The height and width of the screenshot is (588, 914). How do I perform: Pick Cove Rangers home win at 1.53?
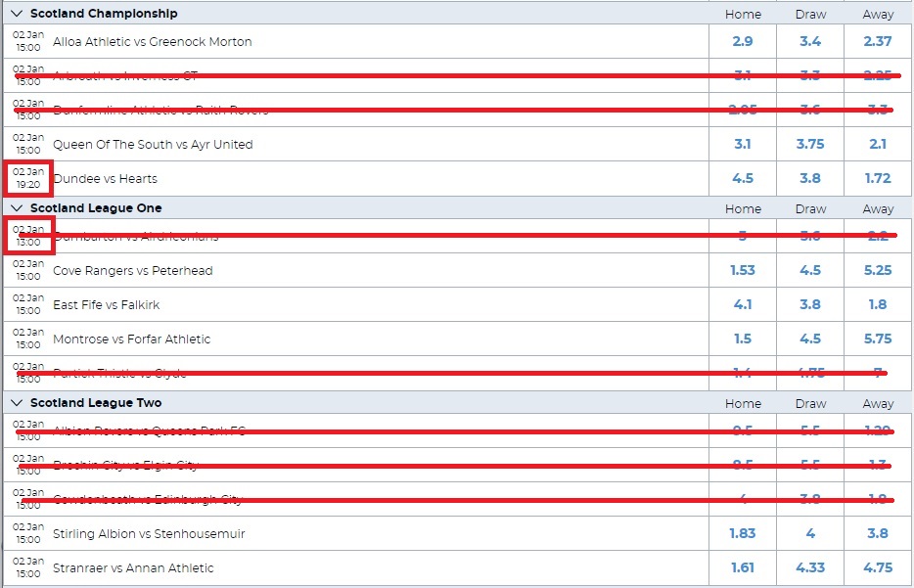(x=743, y=270)
